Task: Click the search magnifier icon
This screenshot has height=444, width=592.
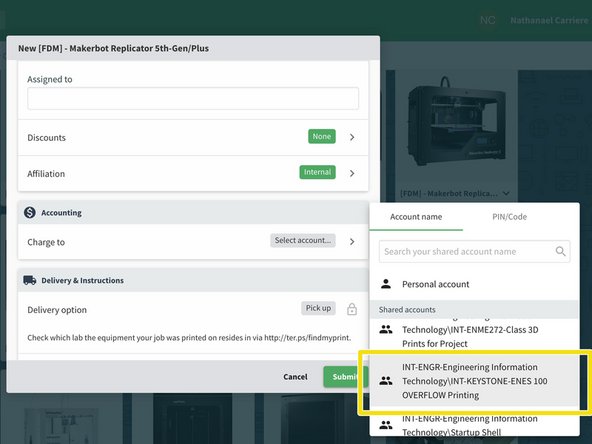Action: tap(561, 251)
